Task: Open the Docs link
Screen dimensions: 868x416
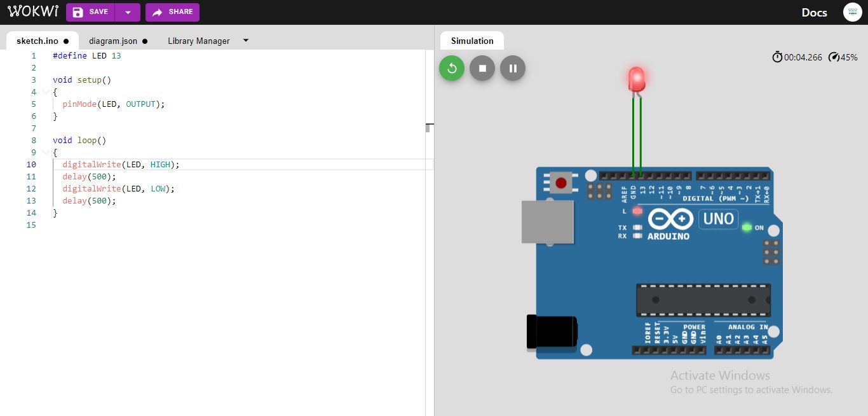Action: (x=814, y=13)
